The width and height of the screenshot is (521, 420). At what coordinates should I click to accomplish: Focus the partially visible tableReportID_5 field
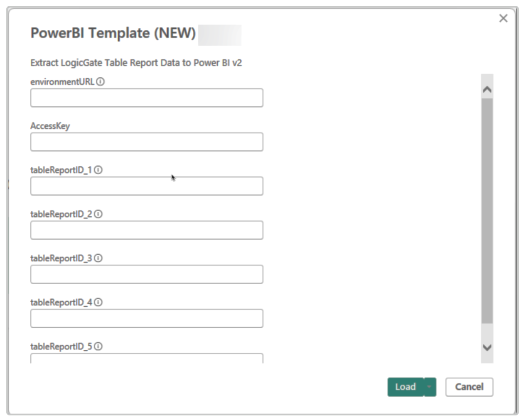pyautogui.click(x=147, y=359)
